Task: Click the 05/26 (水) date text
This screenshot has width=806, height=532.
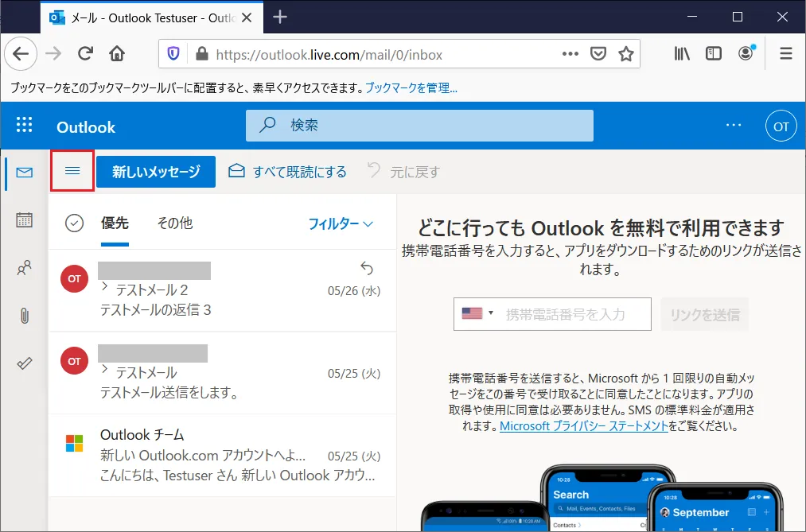Action: [353, 290]
